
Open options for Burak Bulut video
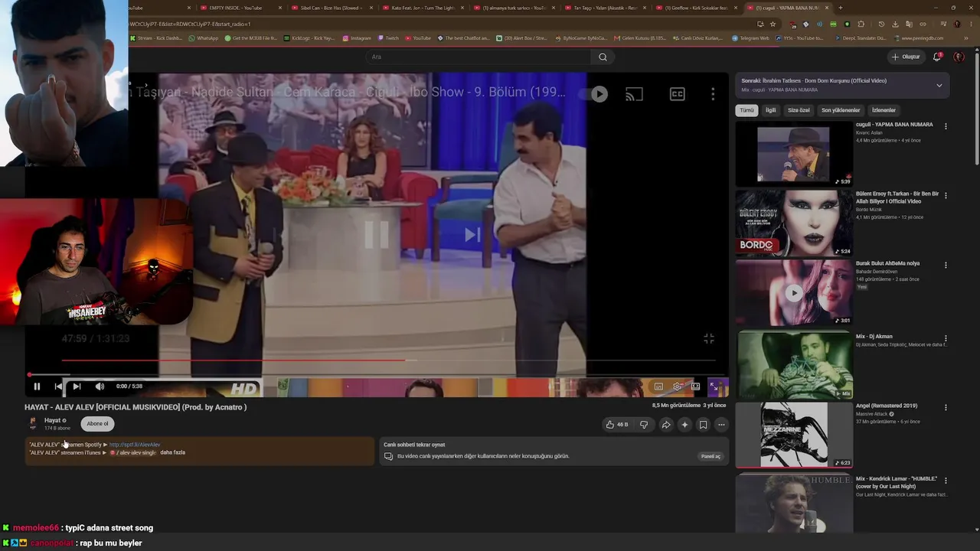pos(946,265)
